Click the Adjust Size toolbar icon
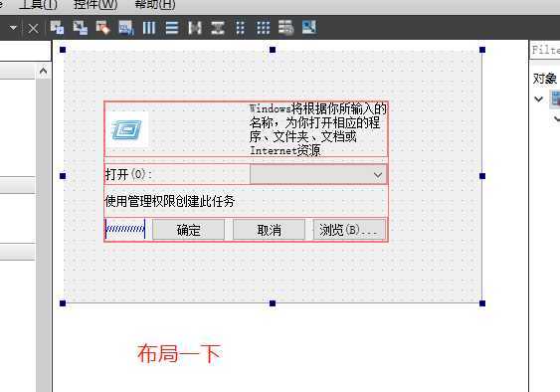The height and width of the screenshot is (392, 560). (309, 28)
